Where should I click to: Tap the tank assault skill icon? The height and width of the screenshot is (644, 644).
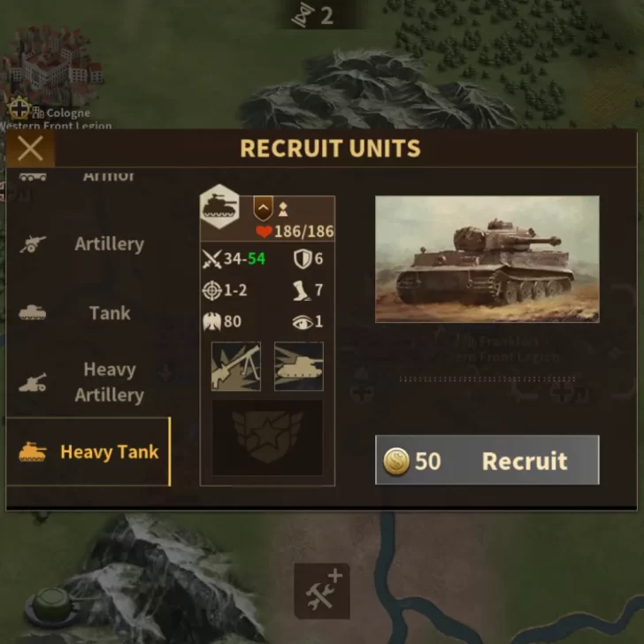pos(299,366)
